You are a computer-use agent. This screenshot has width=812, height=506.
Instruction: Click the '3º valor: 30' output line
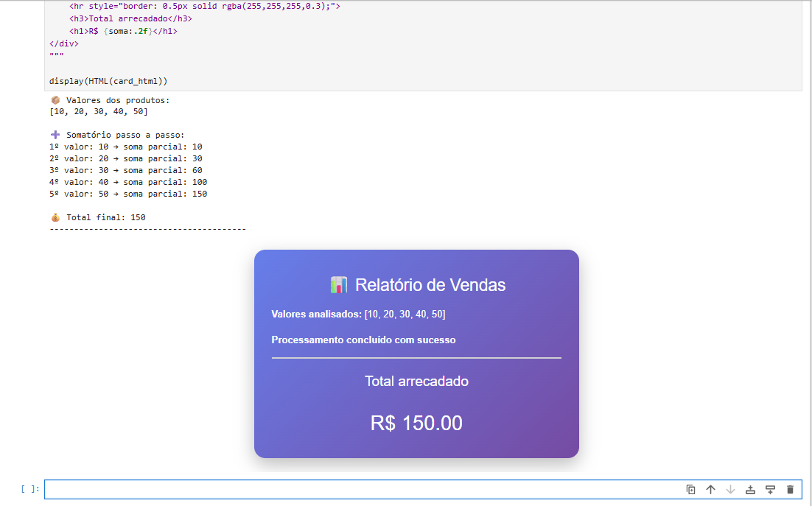[126, 170]
